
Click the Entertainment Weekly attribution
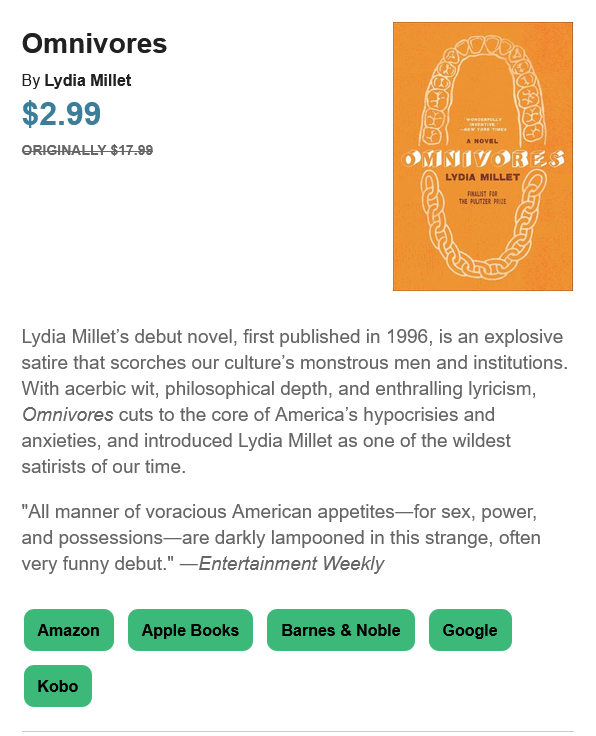(291, 563)
